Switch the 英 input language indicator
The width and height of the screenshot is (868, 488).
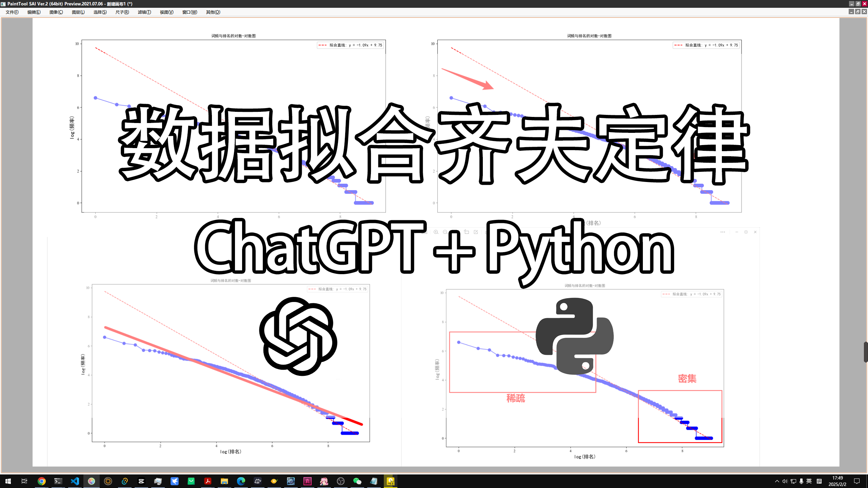(x=809, y=481)
